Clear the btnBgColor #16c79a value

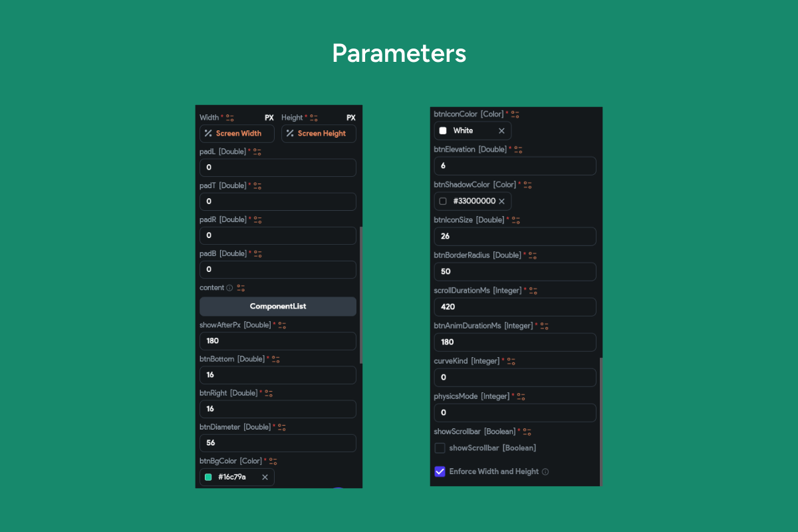click(x=265, y=477)
